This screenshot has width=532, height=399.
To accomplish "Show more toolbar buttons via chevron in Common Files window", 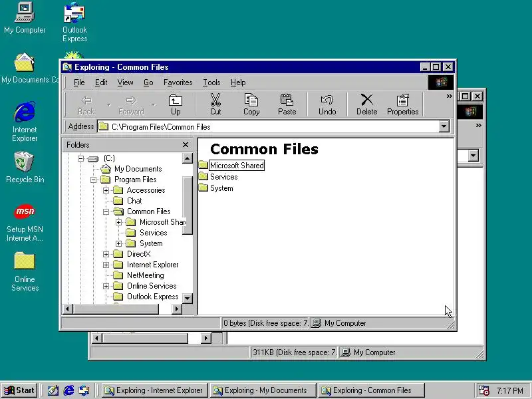I will click(x=449, y=96).
